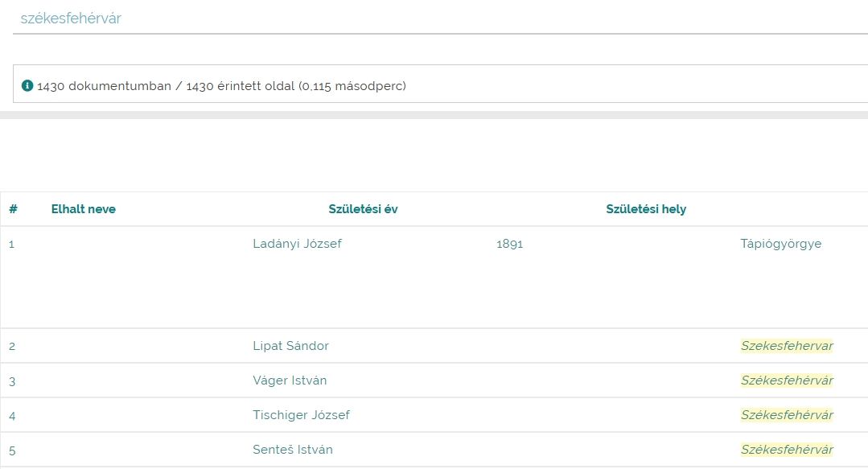The image size is (868, 469).
Task: Focus the székesfehérvár search input field
Action: click(441, 19)
